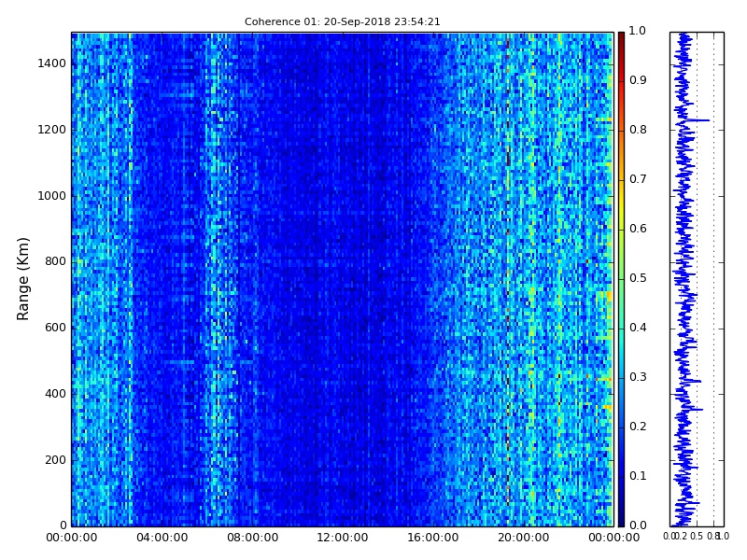Click the colorbar 0.3 label
747x560 pixels.
pos(638,377)
